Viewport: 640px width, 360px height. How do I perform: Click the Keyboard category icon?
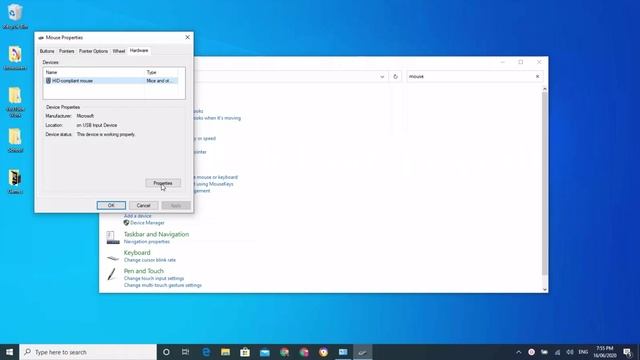(113, 258)
